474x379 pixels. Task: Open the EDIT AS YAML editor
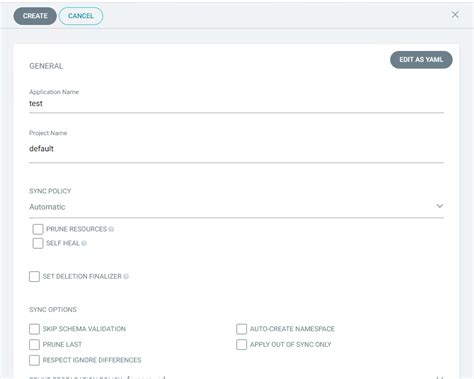coord(421,60)
